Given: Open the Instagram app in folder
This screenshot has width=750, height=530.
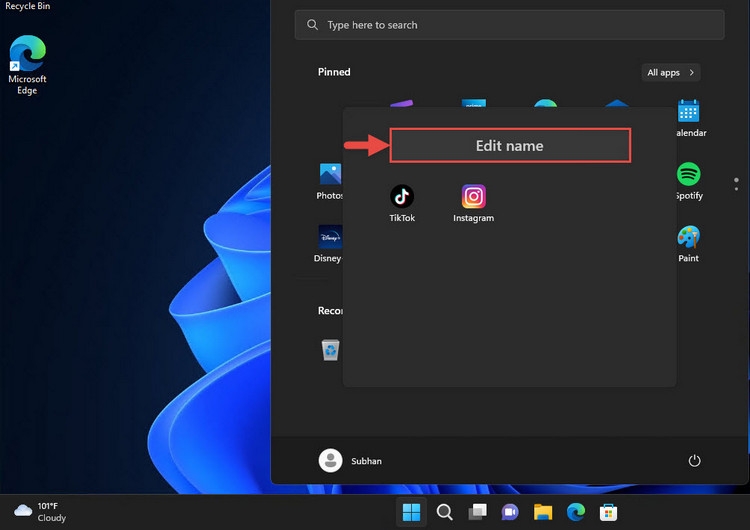Looking at the screenshot, I should (474, 203).
